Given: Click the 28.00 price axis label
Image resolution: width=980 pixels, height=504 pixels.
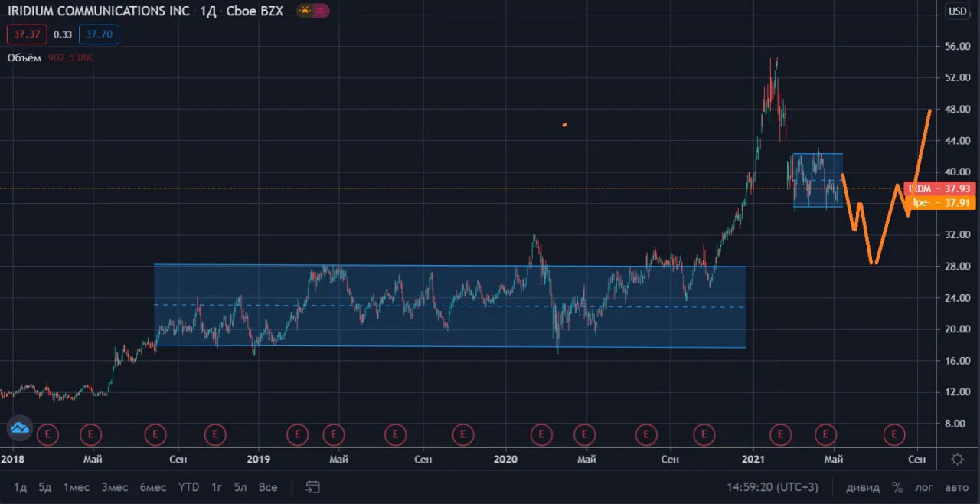Looking at the screenshot, I should coord(959,267).
